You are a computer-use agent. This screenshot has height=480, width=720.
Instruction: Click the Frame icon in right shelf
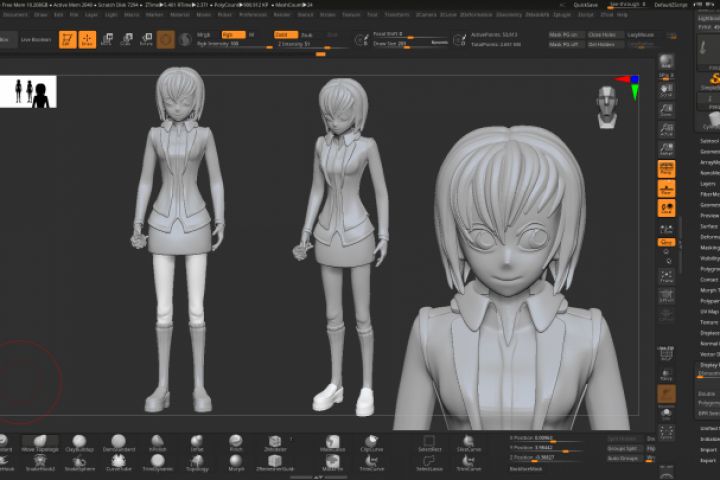[x=666, y=277]
